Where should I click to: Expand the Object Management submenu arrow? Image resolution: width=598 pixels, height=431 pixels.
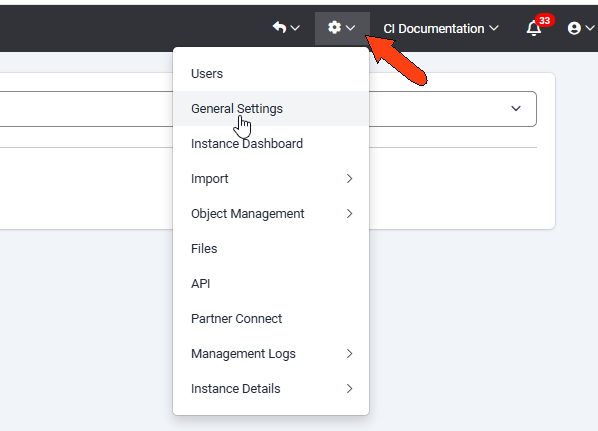(349, 214)
